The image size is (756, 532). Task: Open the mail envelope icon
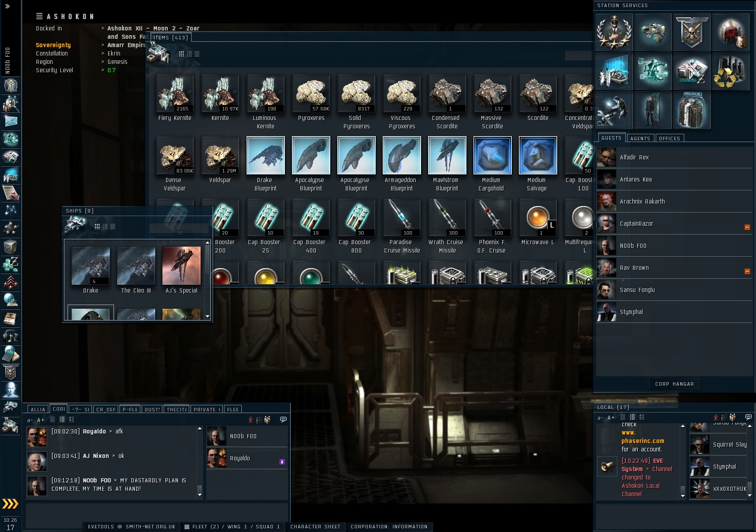[x=10, y=121]
